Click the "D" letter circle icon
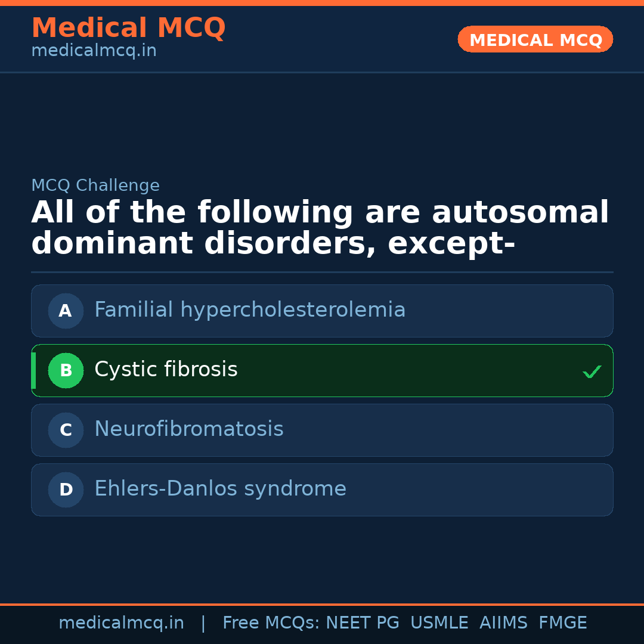 coord(66,490)
